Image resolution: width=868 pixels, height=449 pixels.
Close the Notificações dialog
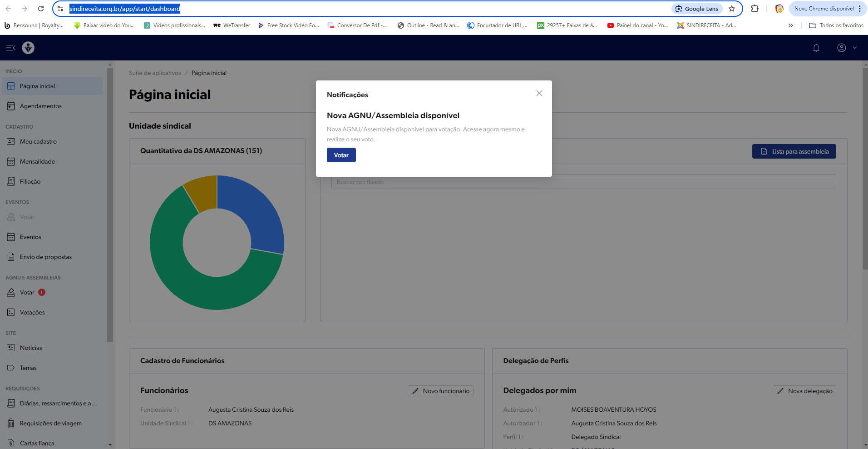coord(539,93)
